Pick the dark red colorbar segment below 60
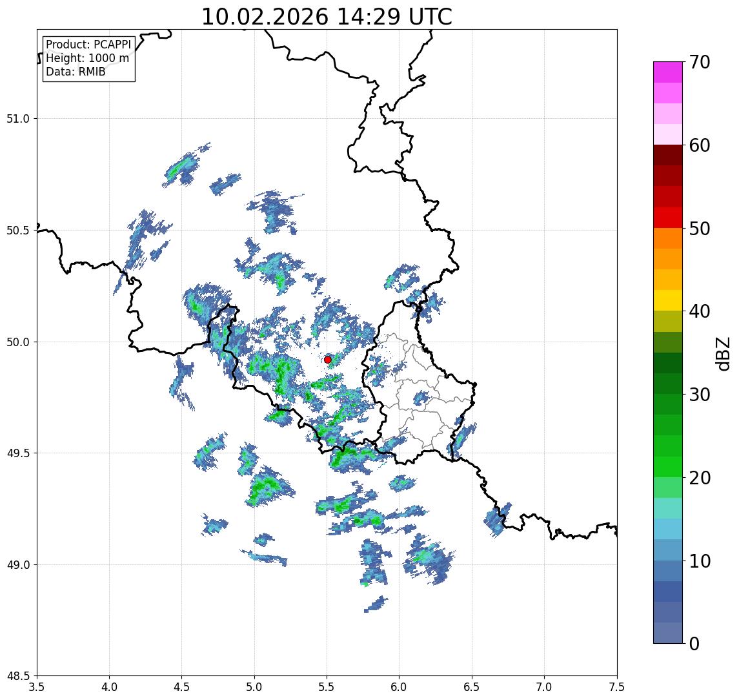 coord(668,155)
